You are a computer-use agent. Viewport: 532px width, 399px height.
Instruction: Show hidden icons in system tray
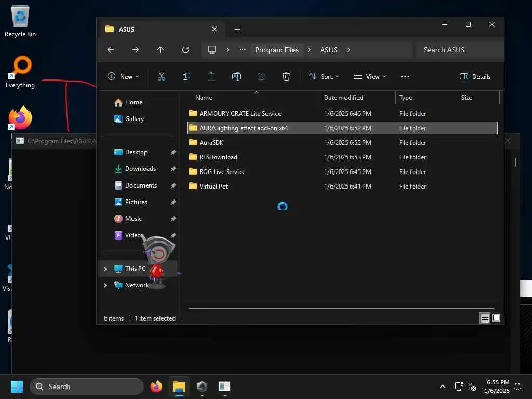coord(443,387)
